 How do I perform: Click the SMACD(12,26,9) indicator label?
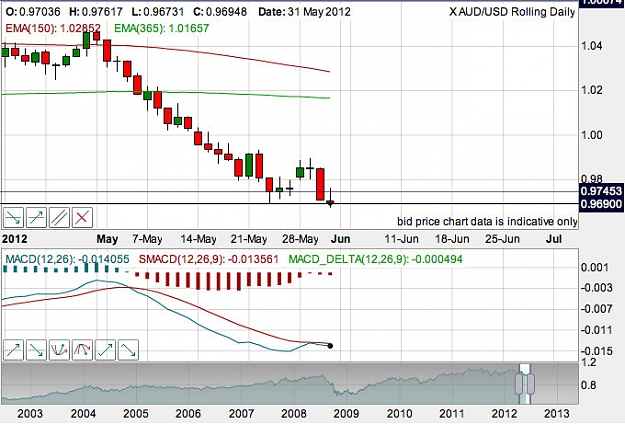coord(208,259)
